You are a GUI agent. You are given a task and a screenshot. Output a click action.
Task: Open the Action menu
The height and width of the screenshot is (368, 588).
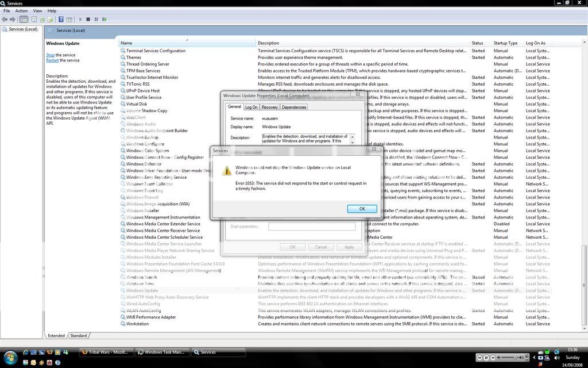coord(21,11)
